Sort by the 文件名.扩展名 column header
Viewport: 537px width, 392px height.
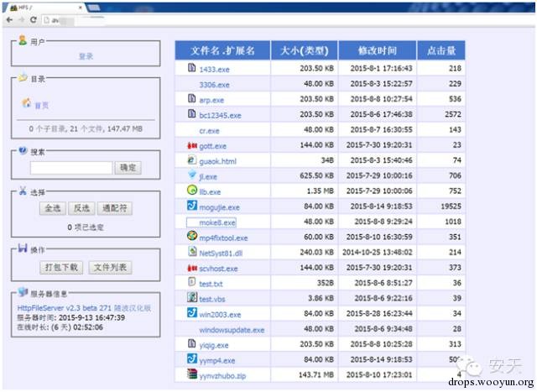222,50
